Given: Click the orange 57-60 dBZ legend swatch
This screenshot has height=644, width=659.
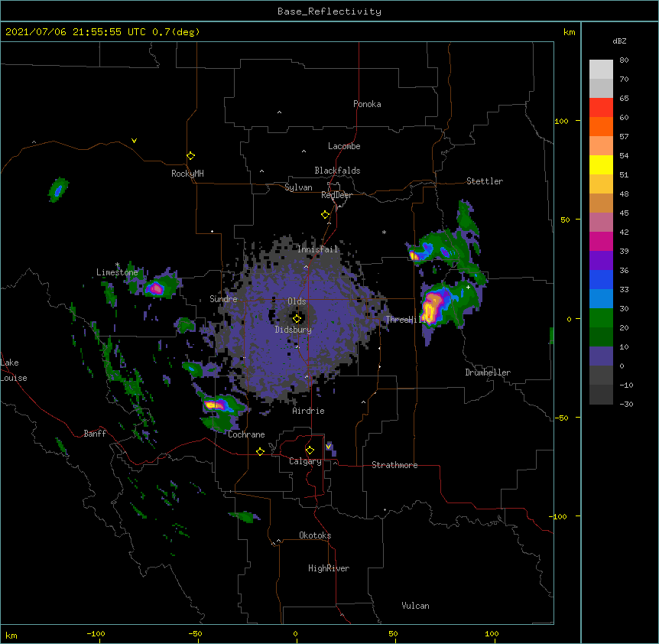Looking at the screenshot, I should [601, 126].
